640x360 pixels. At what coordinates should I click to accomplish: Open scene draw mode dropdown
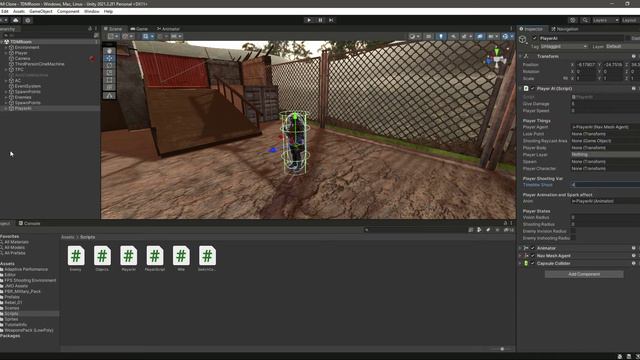click(x=414, y=36)
